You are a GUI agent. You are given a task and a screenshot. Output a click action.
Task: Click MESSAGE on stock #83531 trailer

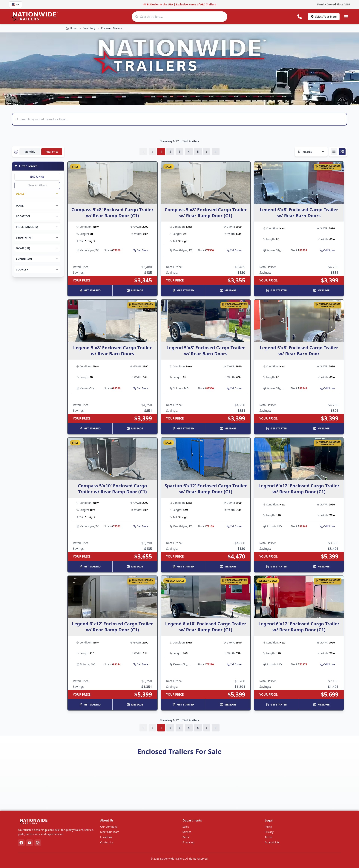pyautogui.click(x=322, y=290)
